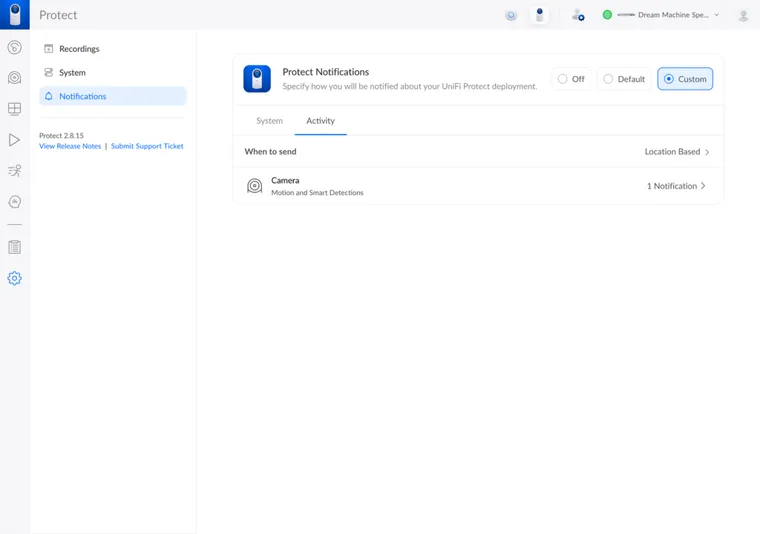Select the Protect app icon in header
Viewport: 760px width, 534px height.
click(x=539, y=15)
